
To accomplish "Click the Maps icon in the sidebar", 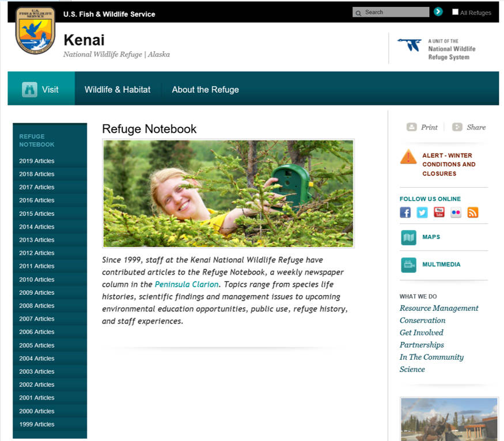I will pyautogui.click(x=408, y=237).
